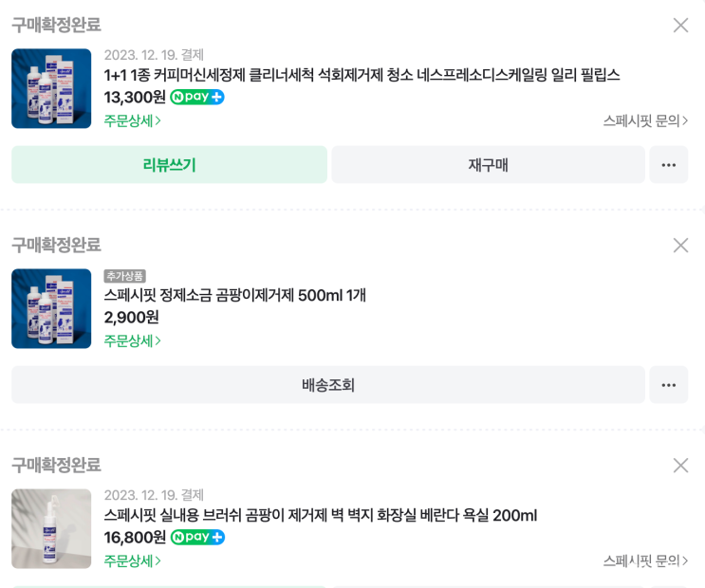Click the 리뷰쓰기 button
The height and width of the screenshot is (588, 705).
click(169, 165)
